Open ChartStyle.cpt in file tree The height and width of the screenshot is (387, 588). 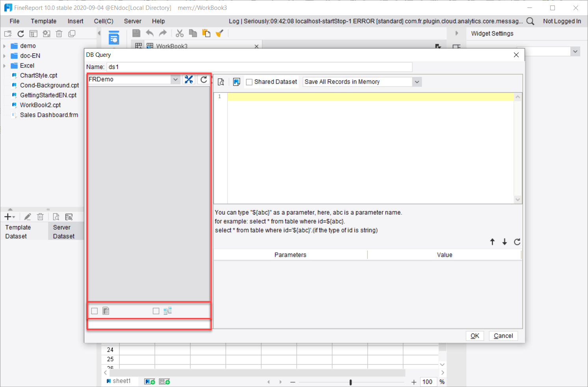click(x=39, y=75)
